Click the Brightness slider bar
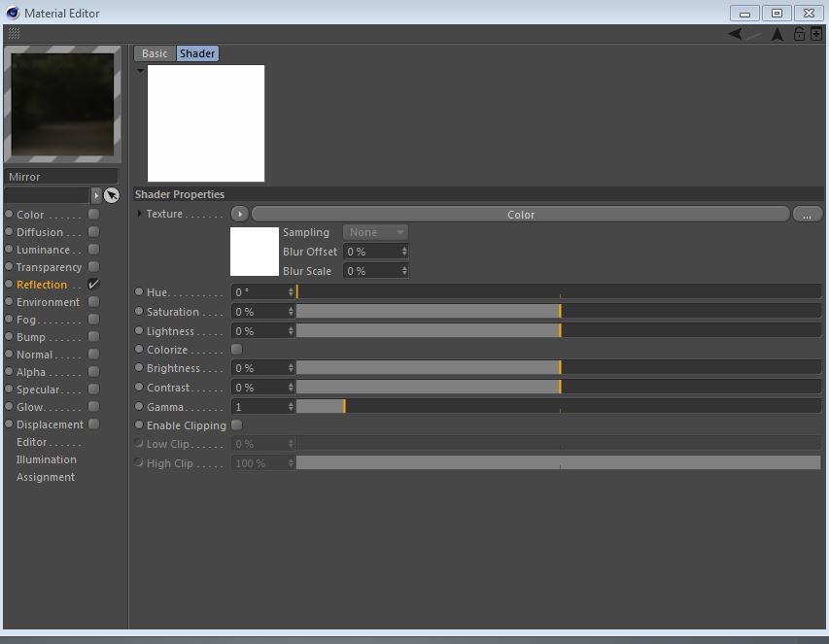 [558, 368]
